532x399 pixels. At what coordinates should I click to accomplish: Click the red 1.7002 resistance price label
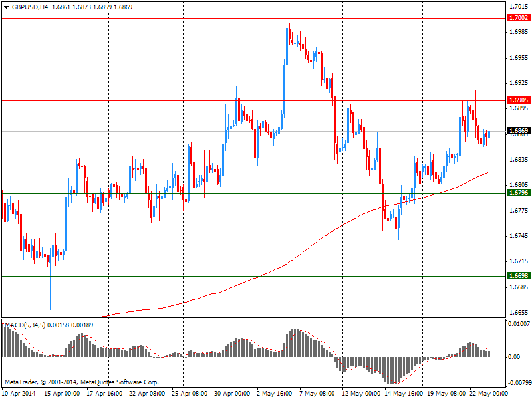pyautogui.click(x=519, y=18)
